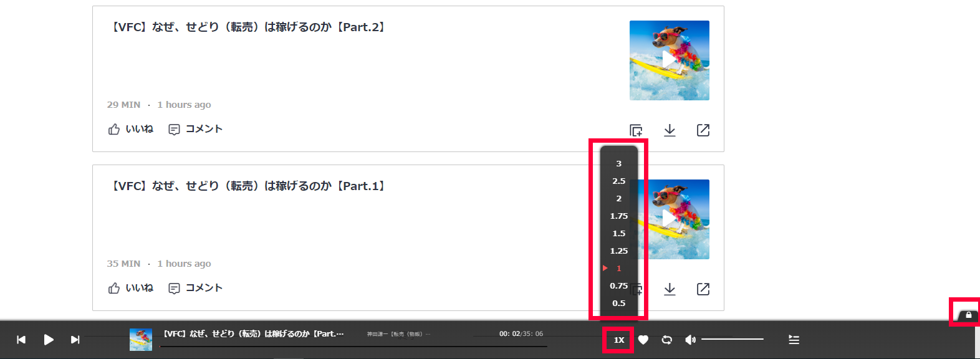Open the playlist queue icon
The image size is (980, 359).
tap(794, 340)
